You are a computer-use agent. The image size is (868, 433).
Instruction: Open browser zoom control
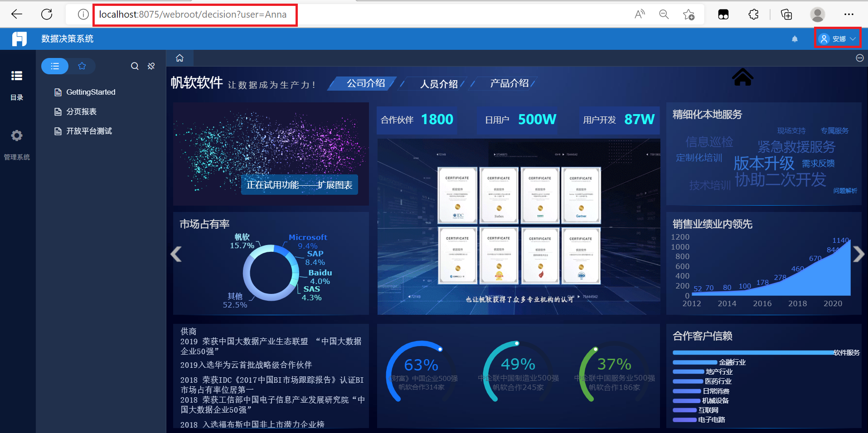(664, 14)
